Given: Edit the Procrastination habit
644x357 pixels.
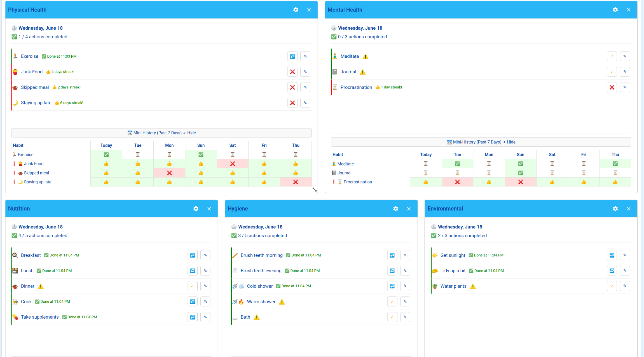Looking at the screenshot, I should coord(625,87).
